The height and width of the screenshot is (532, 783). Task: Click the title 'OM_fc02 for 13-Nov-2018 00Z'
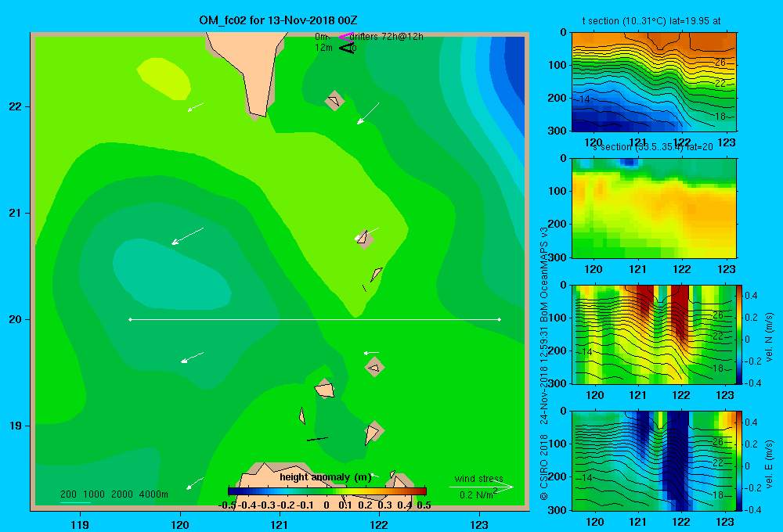[x=278, y=20]
